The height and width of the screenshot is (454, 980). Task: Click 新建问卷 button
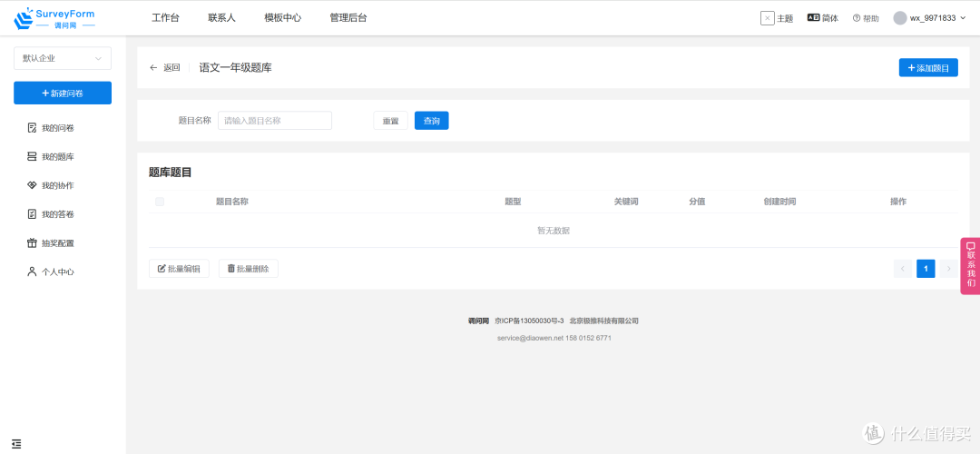click(63, 94)
